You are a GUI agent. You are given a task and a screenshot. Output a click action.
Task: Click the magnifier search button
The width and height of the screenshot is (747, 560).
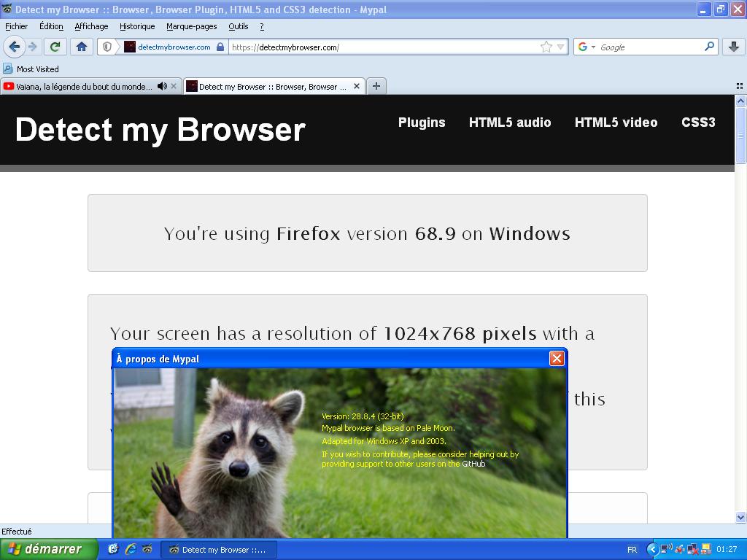(709, 47)
